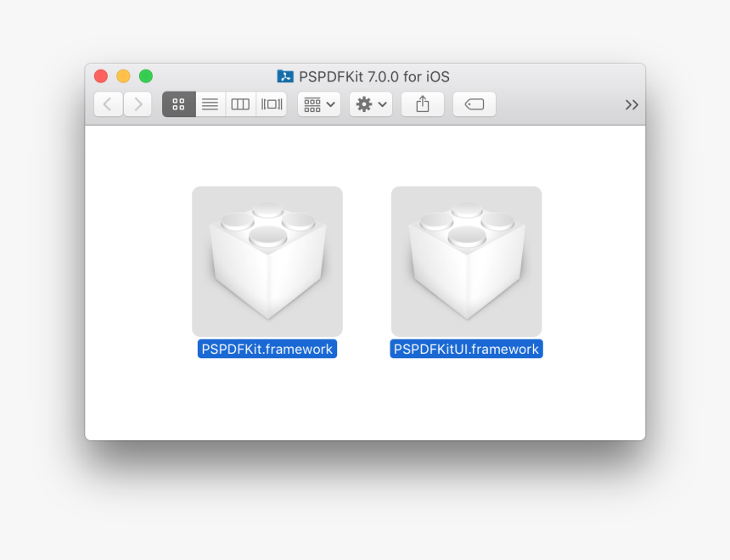Click the back navigation arrow

[107, 104]
